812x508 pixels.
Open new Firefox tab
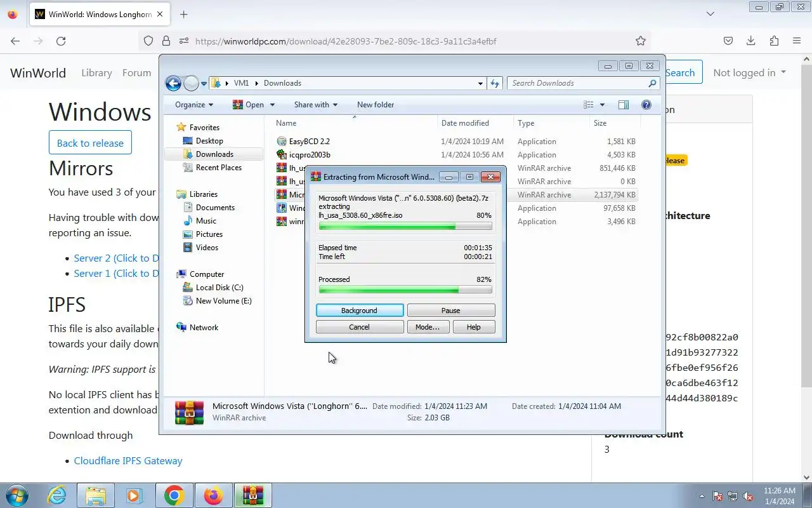tap(184, 14)
